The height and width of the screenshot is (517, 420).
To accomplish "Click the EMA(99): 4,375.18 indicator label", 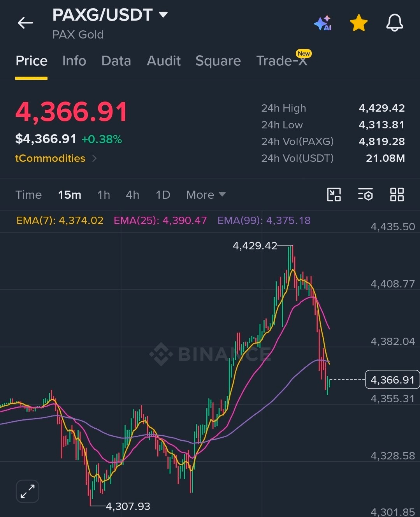I will point(264,221).
